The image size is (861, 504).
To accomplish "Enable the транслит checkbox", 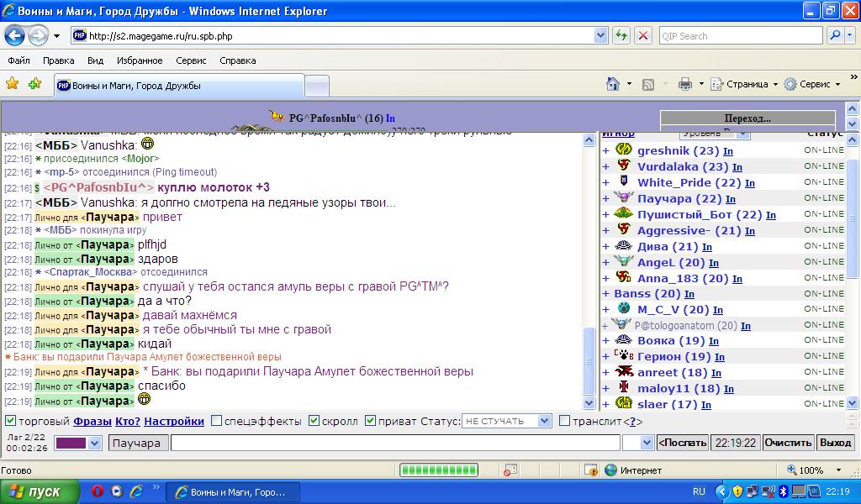I will point(564,421).
